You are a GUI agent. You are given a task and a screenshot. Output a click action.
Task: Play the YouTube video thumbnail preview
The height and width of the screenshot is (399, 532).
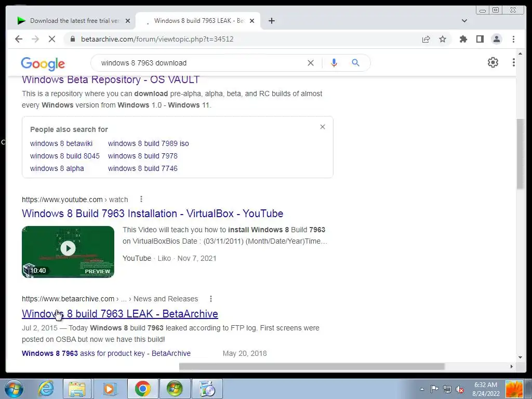(68, 252)
